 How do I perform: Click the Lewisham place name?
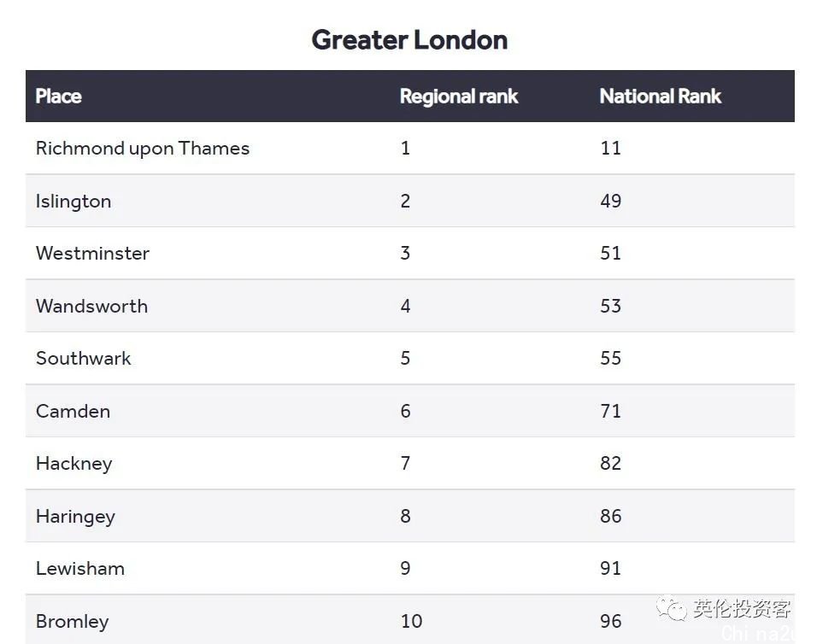80,569
